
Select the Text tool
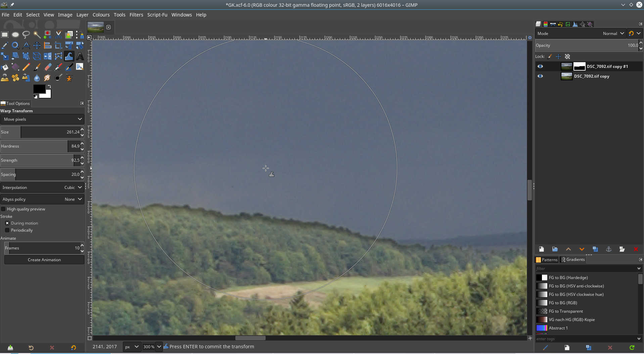click(80, 56)
